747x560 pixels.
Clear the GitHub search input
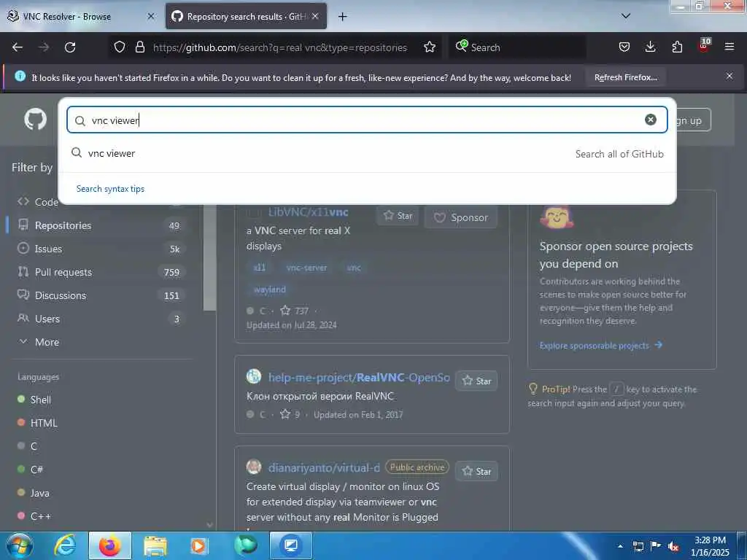coord(650,120)
